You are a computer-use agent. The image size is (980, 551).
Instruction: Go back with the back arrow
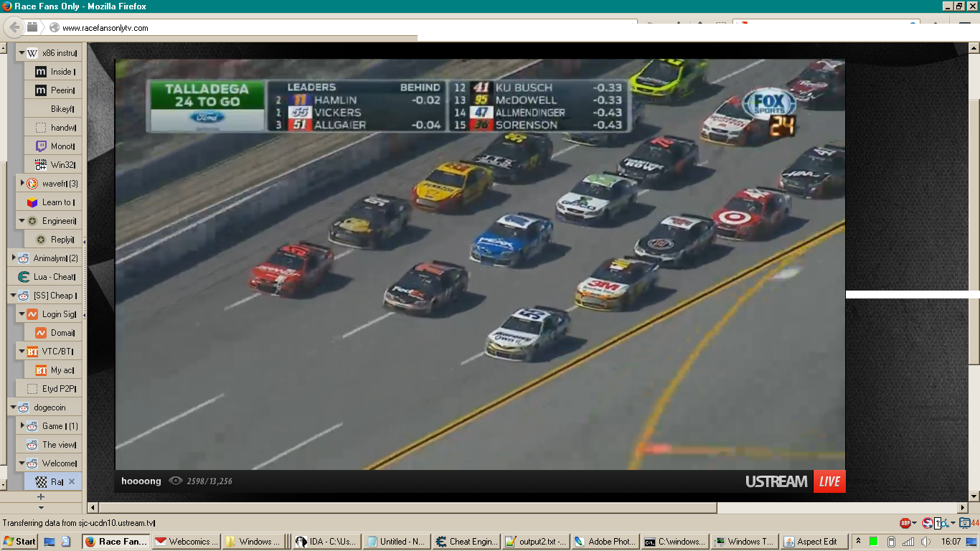(x=14, y=27)
